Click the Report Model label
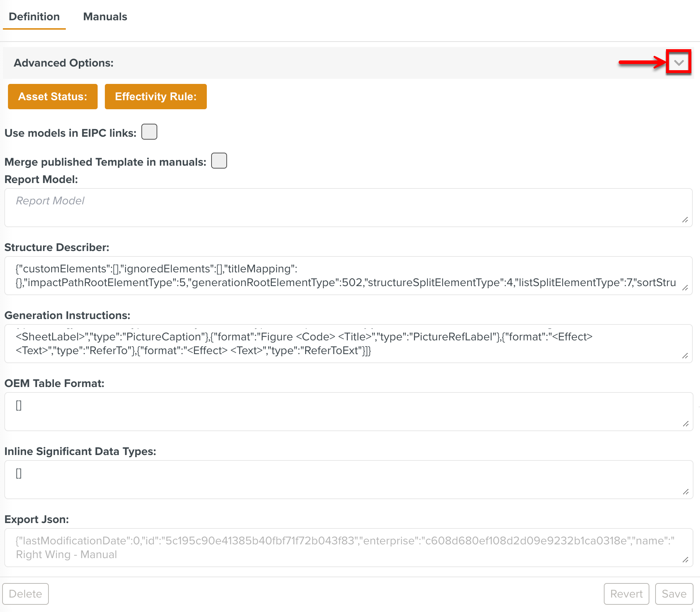The height and width of the screenshot is (612, 700). (x=41, y=179)
